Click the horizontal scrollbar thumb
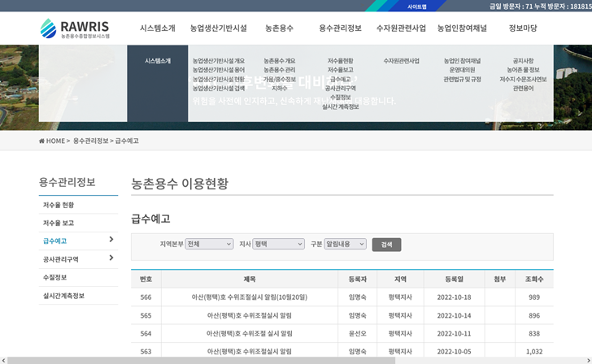Viewport: 592px width, 364px height. pos(201,361)
